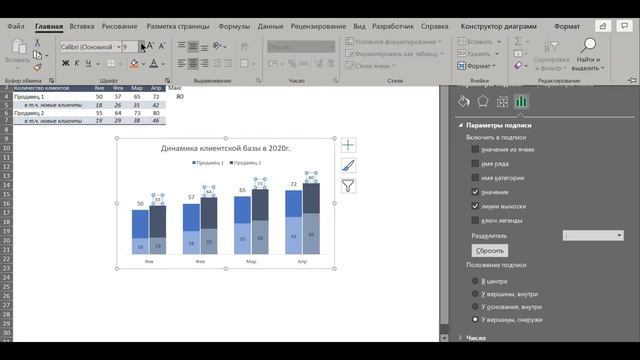Toggle bold Ж formatting

[65, 63]
